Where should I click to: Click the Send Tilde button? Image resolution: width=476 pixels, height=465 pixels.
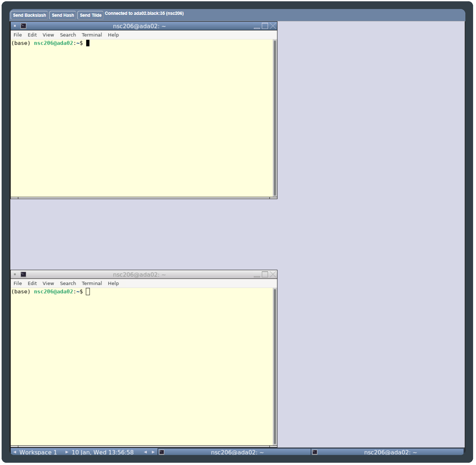91,15
